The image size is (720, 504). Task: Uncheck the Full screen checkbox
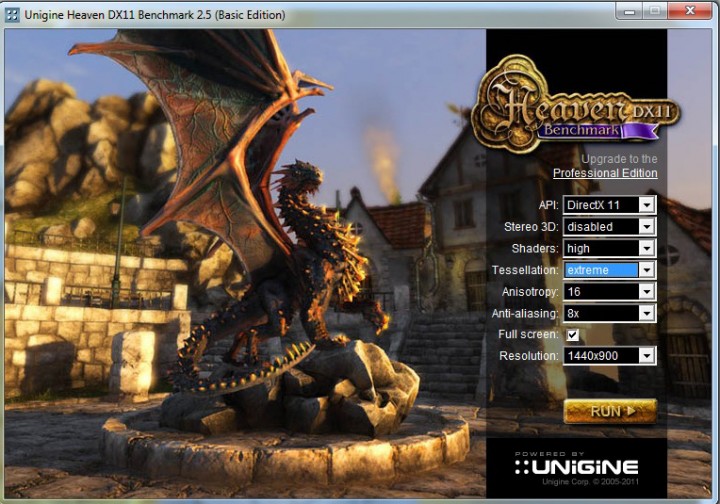573,335
